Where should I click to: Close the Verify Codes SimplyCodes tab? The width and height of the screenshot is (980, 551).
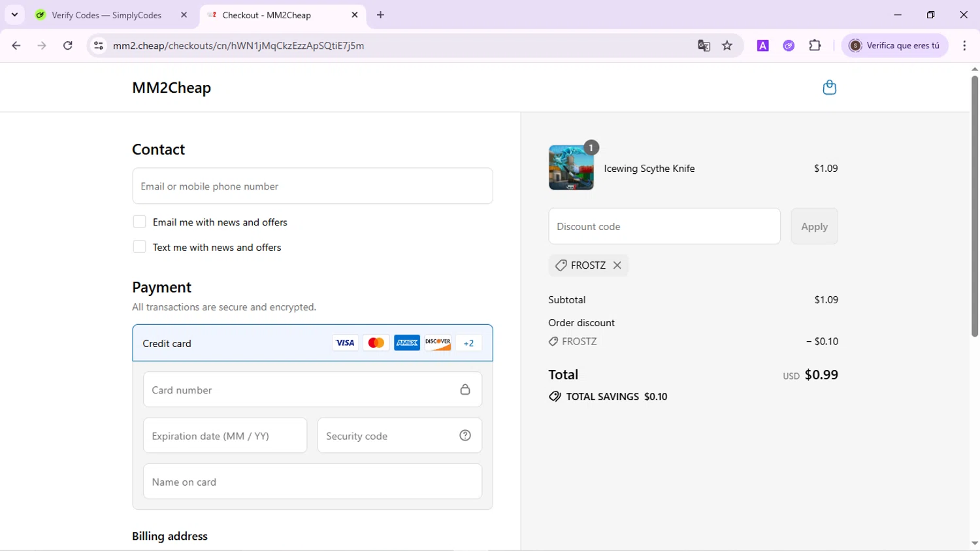(x=184, y=14)
